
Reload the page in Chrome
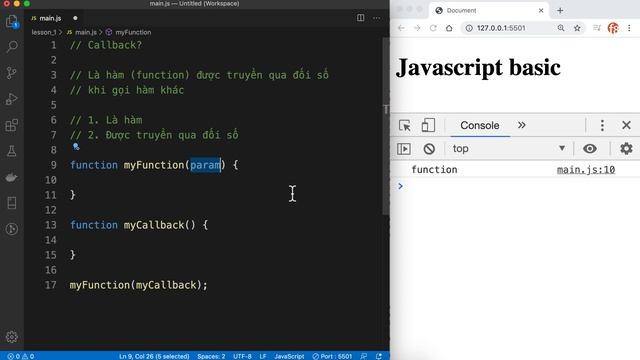click(x=433, y=28)
